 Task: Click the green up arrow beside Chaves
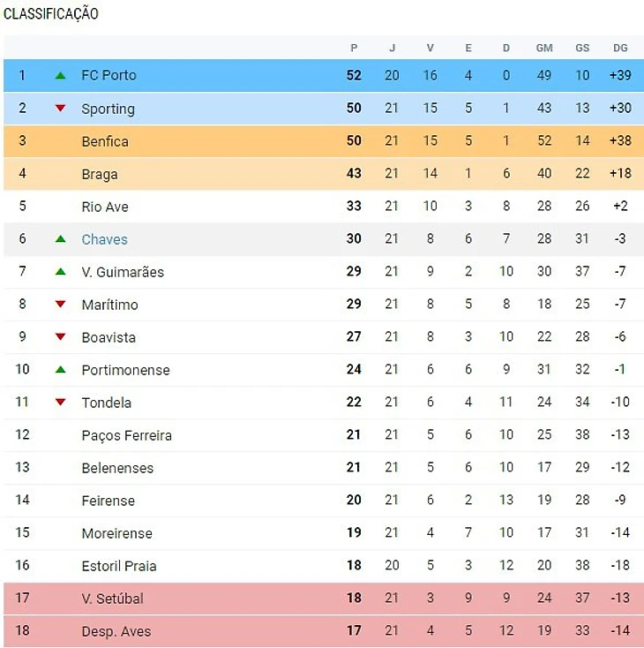coord(60,239)
